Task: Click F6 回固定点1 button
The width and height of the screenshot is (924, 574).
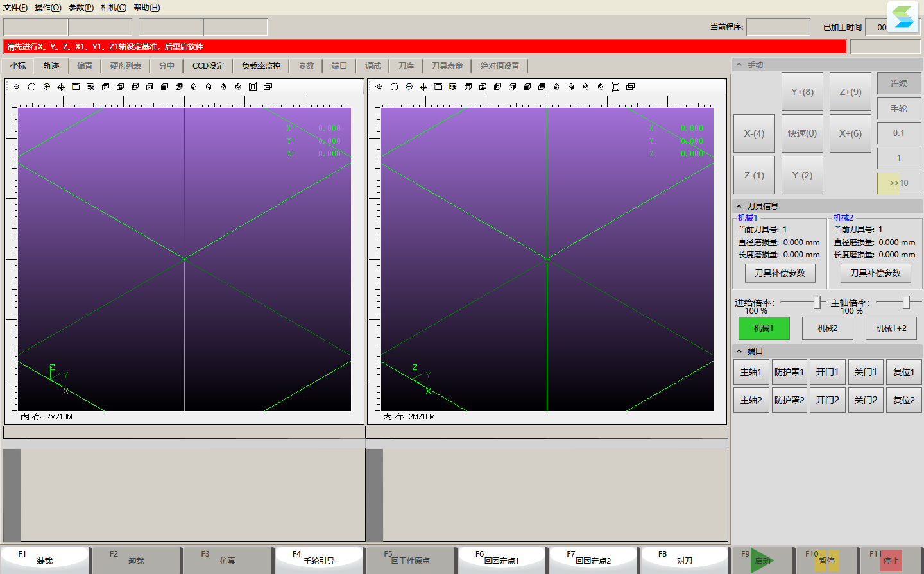Action: pos(502,560)
